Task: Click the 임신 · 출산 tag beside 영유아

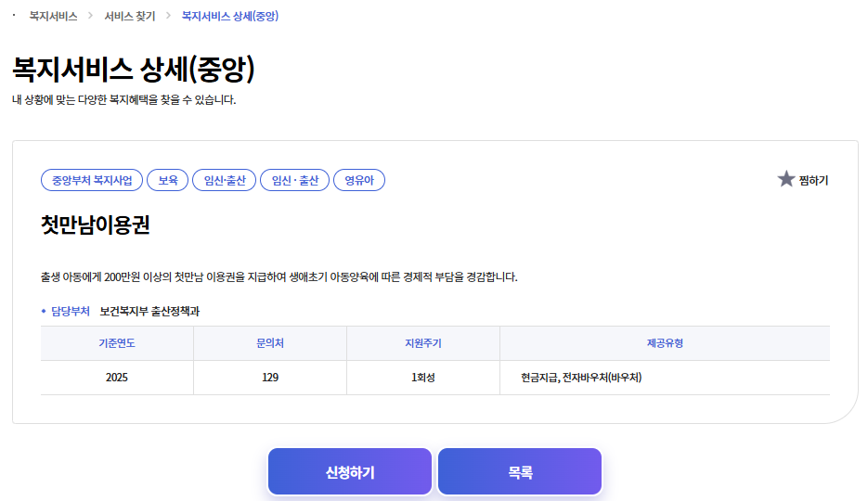Action: (x=294, y=180)
